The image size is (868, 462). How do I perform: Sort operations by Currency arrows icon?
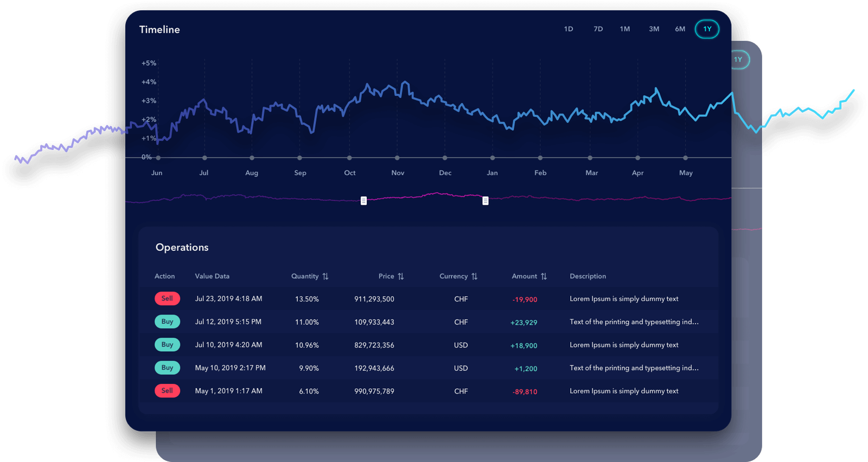475,276
